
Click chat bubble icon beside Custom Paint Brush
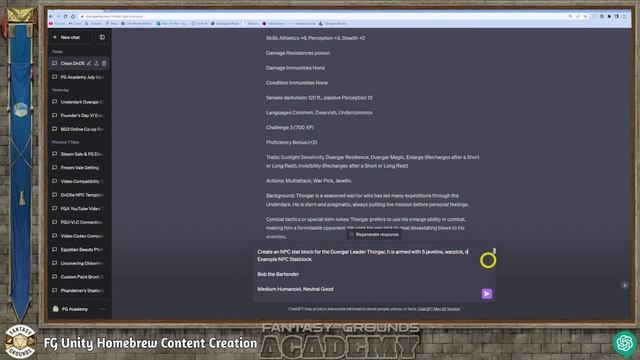click(55, 276)
